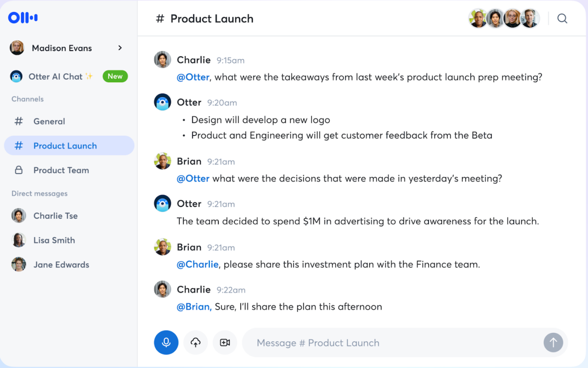The image size is (588, 368).
Task: Select the Product Launch channel
Action: click(65, 146)
